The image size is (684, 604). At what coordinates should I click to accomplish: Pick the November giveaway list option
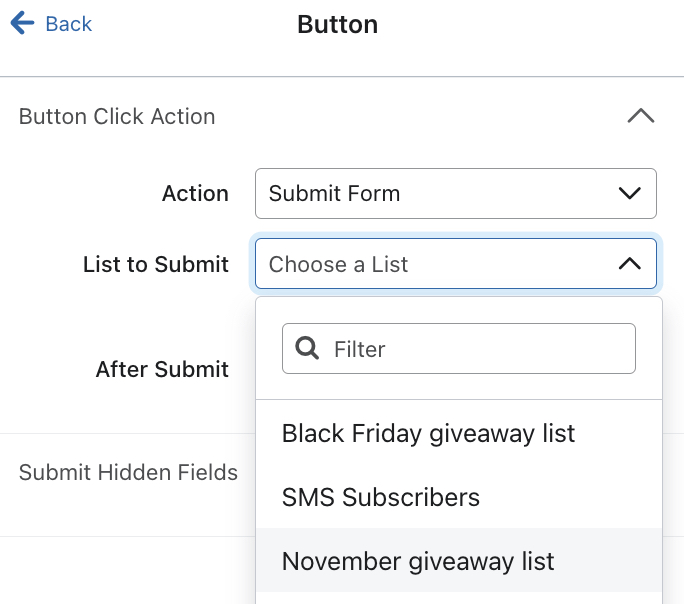418,561
